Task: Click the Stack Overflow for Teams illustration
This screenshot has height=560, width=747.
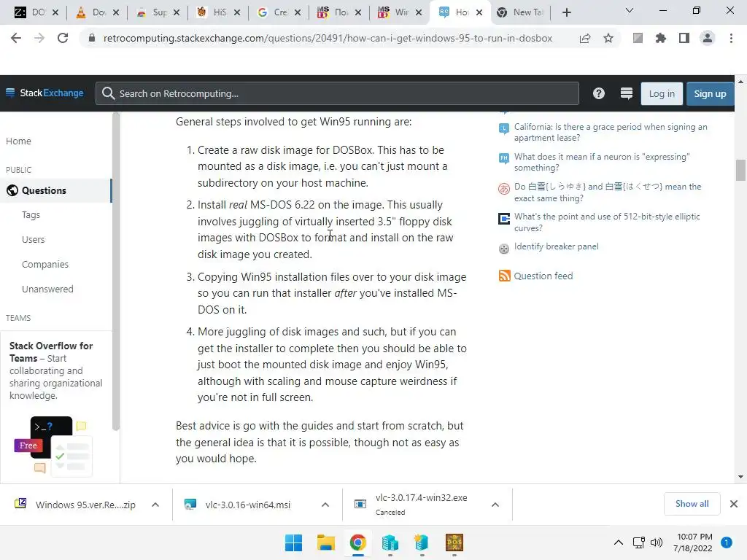Action: point(53,446)
